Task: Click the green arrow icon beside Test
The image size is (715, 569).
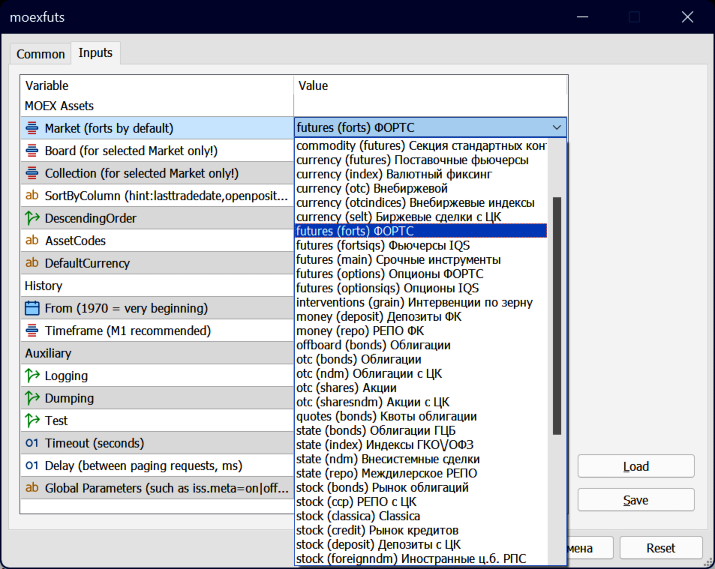Action: (32, 420)
